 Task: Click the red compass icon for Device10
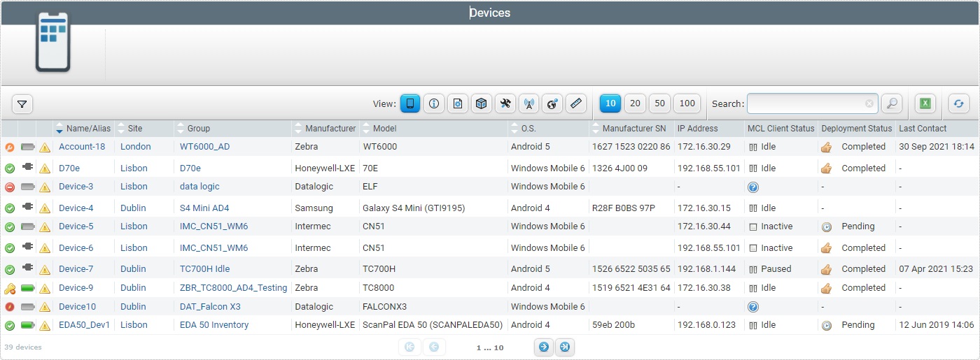tap(10, 307)
